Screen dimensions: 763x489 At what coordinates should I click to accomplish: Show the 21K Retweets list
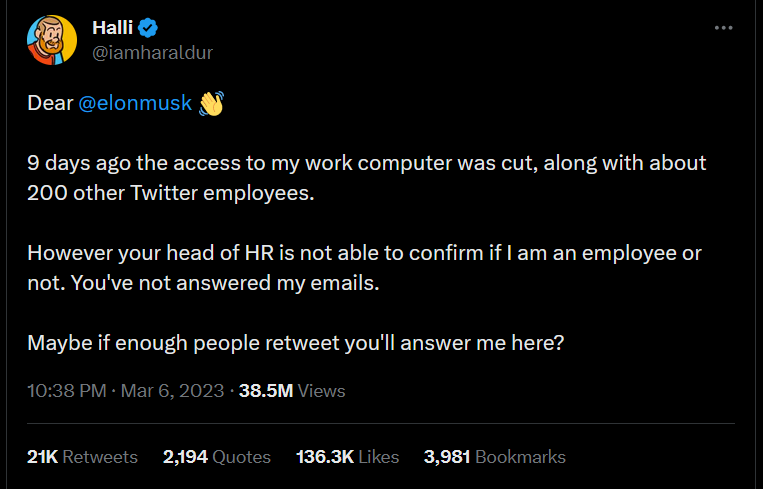coord(82,457)
